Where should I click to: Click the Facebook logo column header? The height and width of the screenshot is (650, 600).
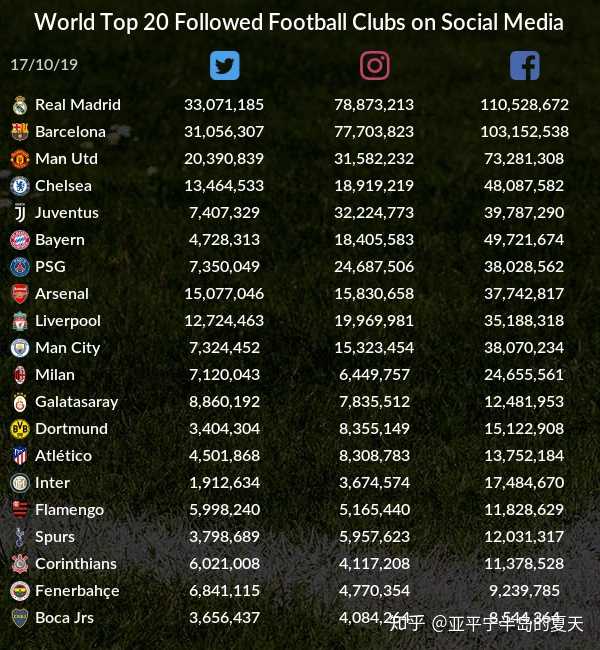525,66
